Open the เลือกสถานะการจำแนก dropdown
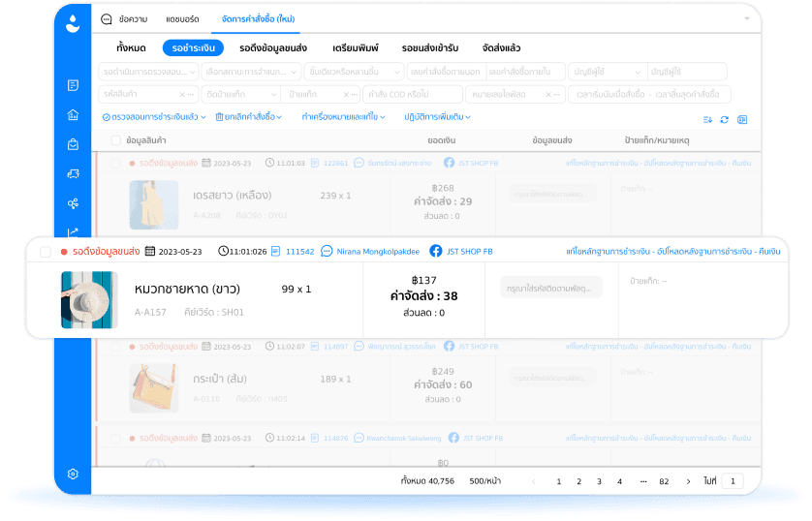 pyautogui.click(x=251, y=72)
